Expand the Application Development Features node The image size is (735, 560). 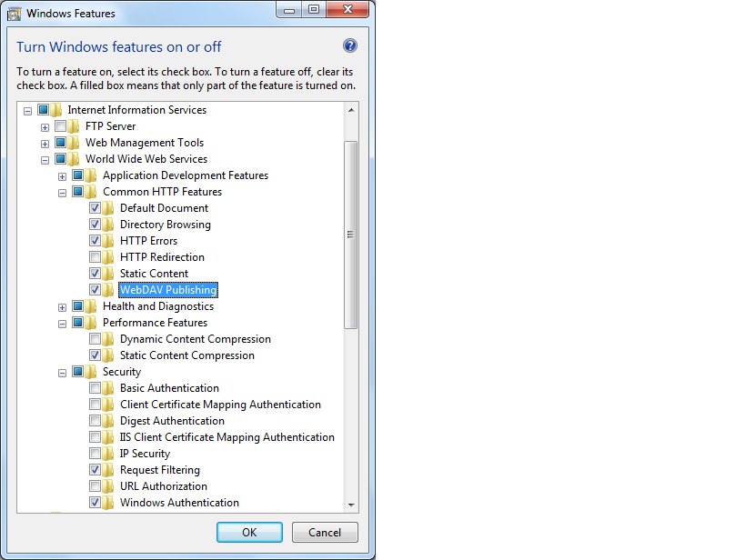pyautogui.click(x=63, y=176)
